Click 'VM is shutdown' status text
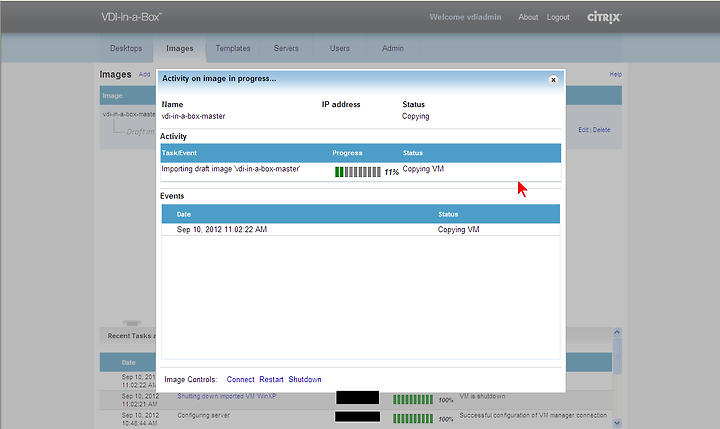Viewport: 720px width, 429px height. pyautogui.click(x=482, y=396)
